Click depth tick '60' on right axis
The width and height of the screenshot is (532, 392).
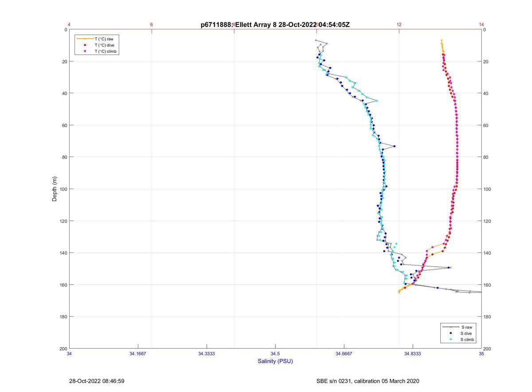486,125
